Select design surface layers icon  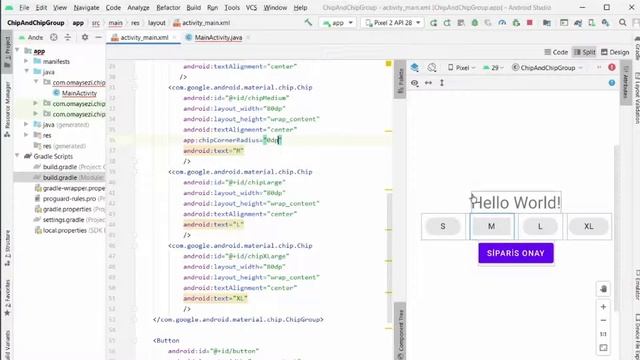[415, 67]
